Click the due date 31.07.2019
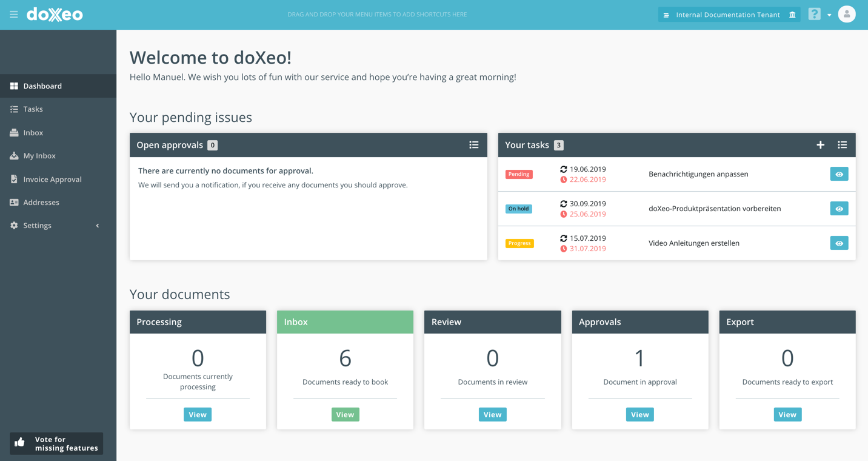Image resolution: width=868 pixels, height=461 pixels. (x=587, y=249)
